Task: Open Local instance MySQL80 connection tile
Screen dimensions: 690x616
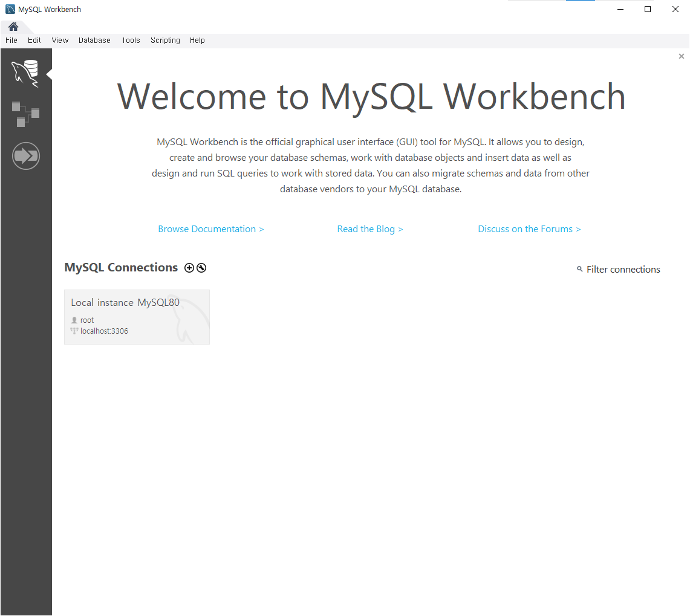Action: (x=137, y=317)
